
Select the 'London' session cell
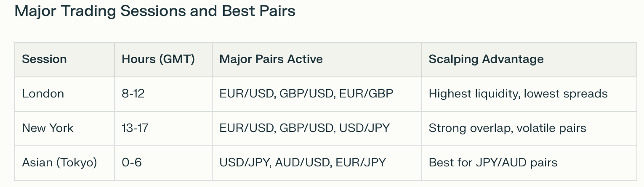pos(43,93)
